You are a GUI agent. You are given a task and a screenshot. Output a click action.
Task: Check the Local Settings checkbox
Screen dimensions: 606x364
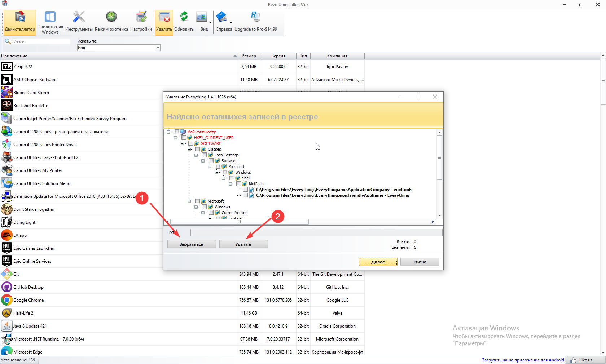click(x=204, y=155)
